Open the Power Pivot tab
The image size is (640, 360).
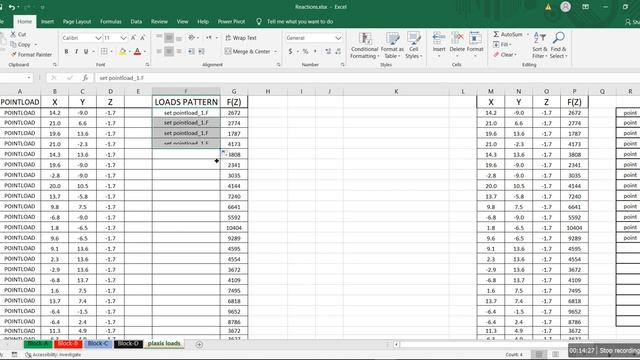pyautogui.click(x=231, y=22)
